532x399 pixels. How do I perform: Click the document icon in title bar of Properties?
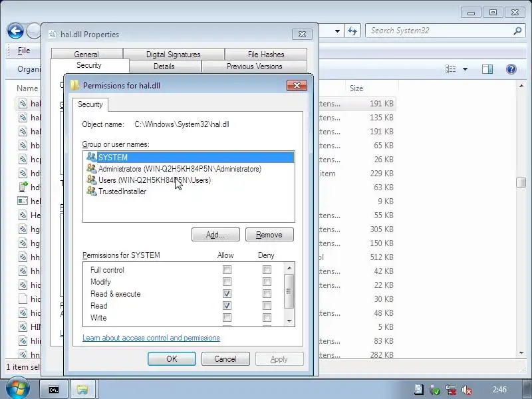[53, 35]
